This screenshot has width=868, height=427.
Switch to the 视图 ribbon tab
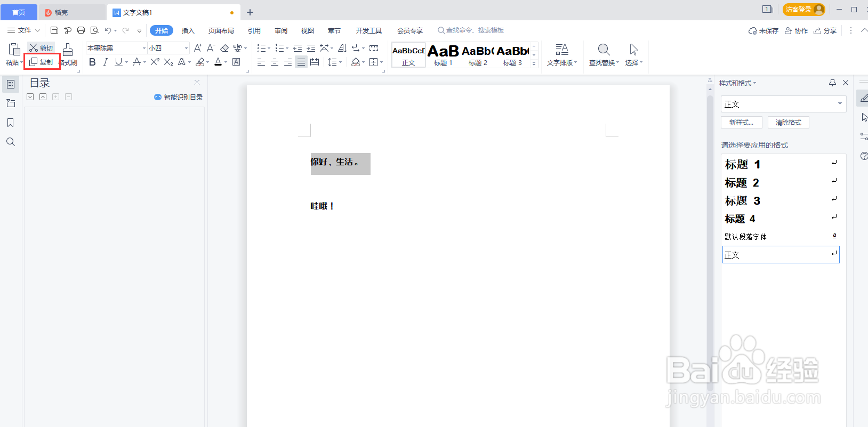click(308, 30)
